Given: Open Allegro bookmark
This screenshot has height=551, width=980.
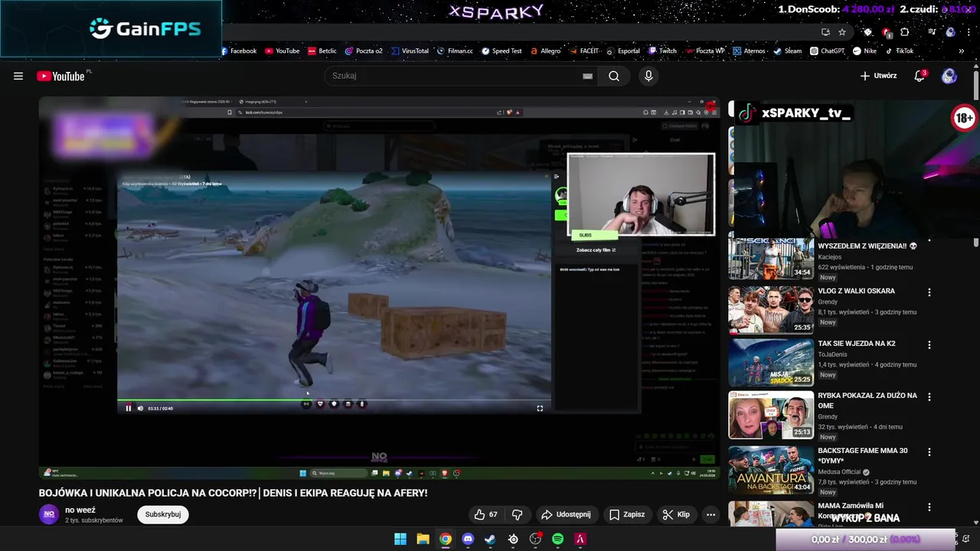Looking at the screenshot, I should [x=545, y=51].
